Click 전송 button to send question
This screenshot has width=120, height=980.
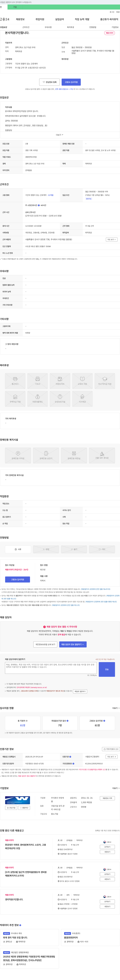pyautogui.click(x=107, y=670)
